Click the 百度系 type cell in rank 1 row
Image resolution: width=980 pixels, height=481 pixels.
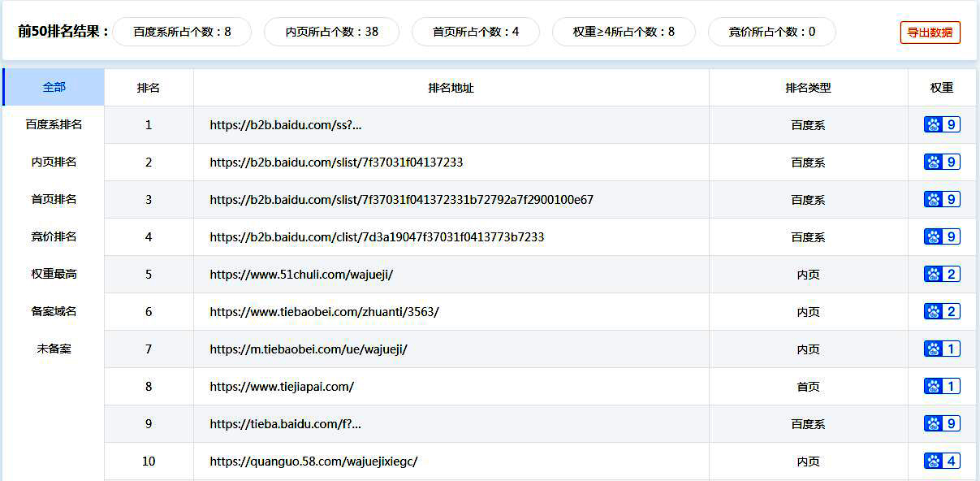[808, 125]
